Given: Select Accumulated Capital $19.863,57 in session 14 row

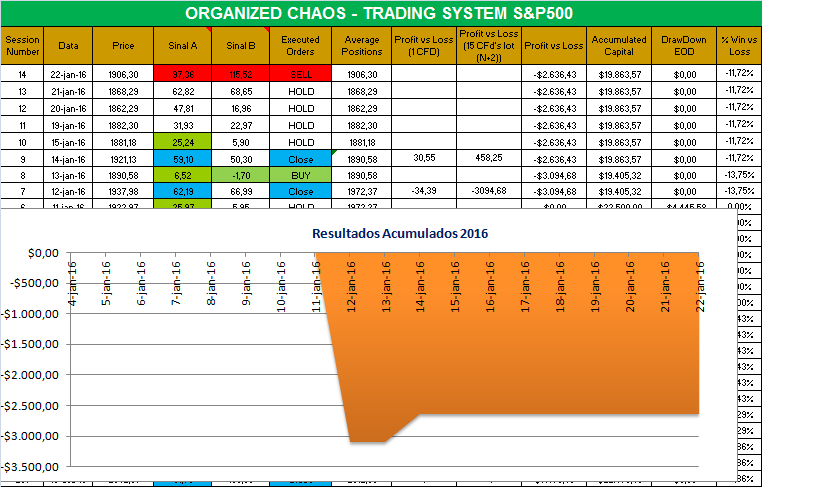Looking at the screenshot, I should (x=619, y=74).
